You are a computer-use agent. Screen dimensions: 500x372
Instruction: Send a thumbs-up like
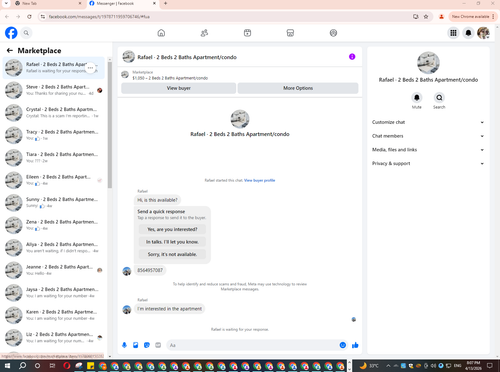tap(355, 345)
